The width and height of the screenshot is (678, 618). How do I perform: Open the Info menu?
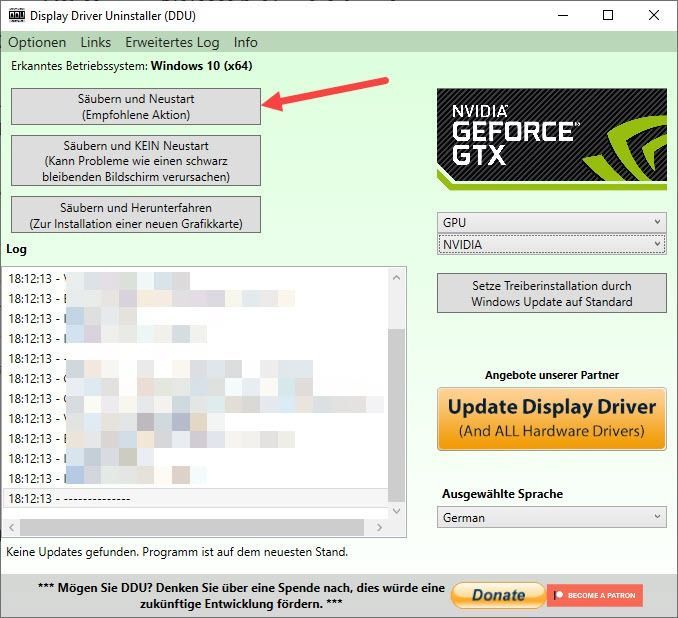click(x=246, y=42)
